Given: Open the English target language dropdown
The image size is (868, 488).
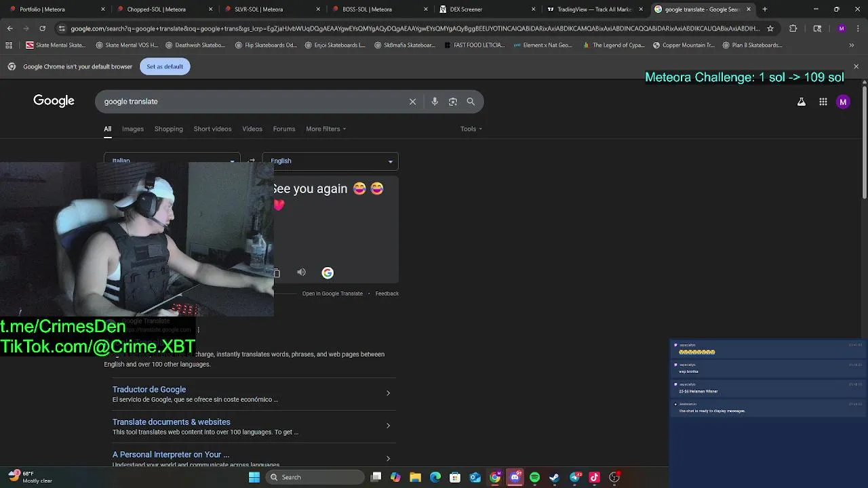Looking at the screenshot, I should tap(330, 161).
